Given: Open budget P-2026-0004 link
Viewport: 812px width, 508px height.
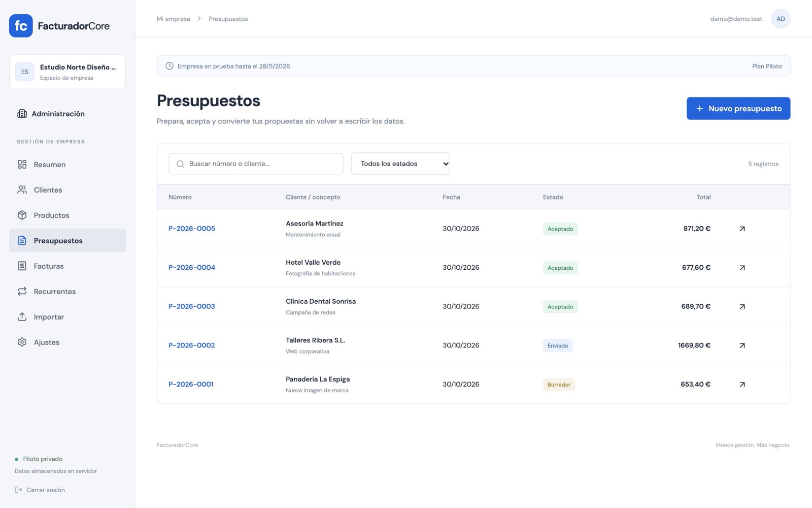Looking at the screenshot, I should 192,268.
